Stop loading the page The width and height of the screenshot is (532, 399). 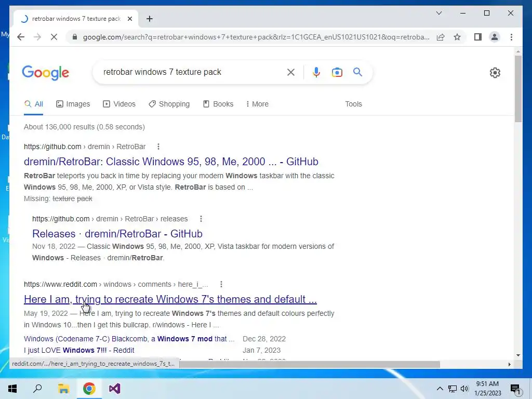54,37
